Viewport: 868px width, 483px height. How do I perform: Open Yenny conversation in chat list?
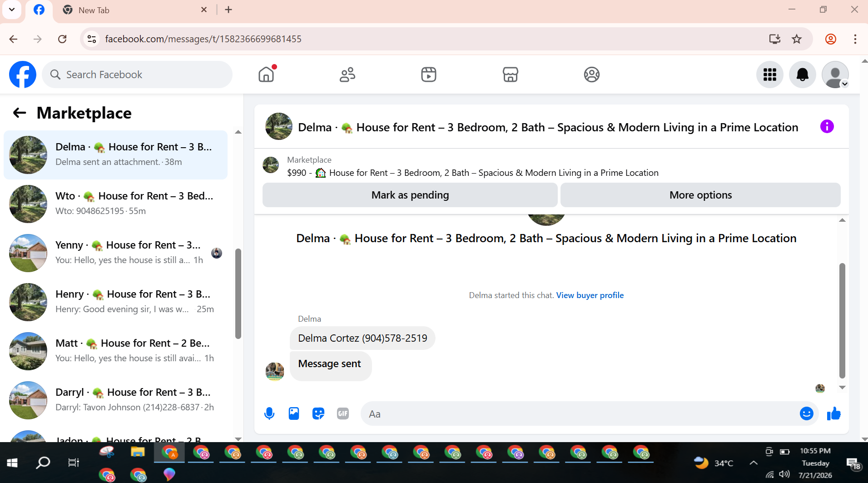[x=116, y=253]
